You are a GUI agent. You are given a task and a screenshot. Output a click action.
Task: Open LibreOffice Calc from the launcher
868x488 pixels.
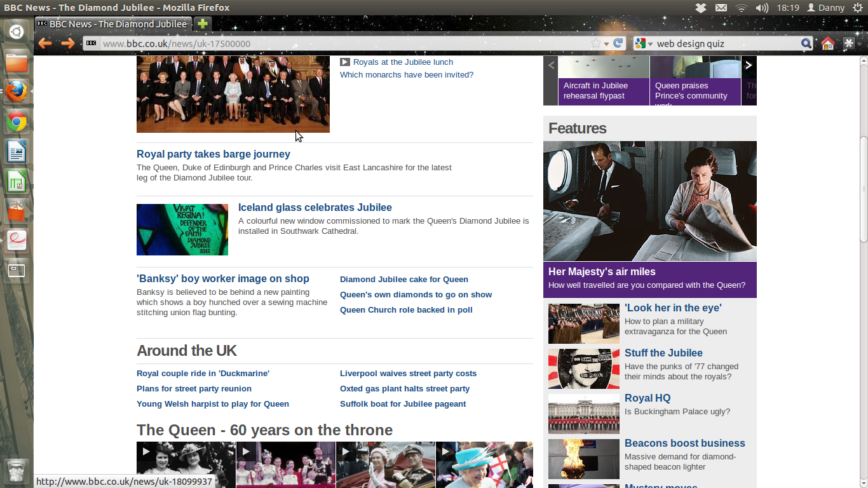17,181
